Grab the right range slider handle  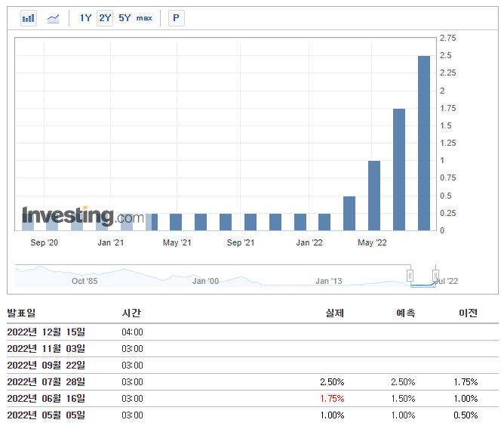[435, 276]
